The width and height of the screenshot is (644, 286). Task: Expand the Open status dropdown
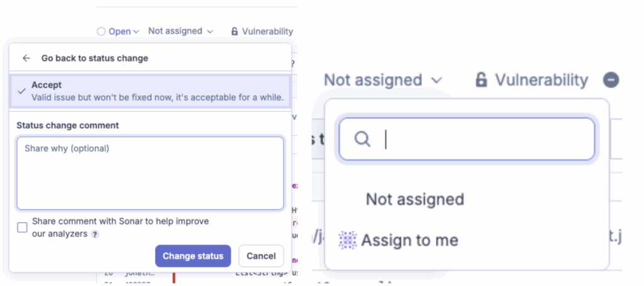[x=119, y=31]
